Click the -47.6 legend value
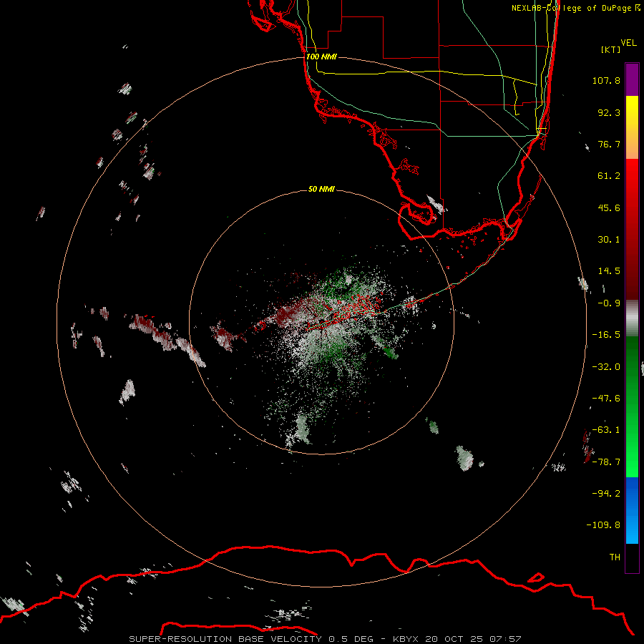Screen dimensions: 644x644 pyautogui.click(x=606, y=399)
